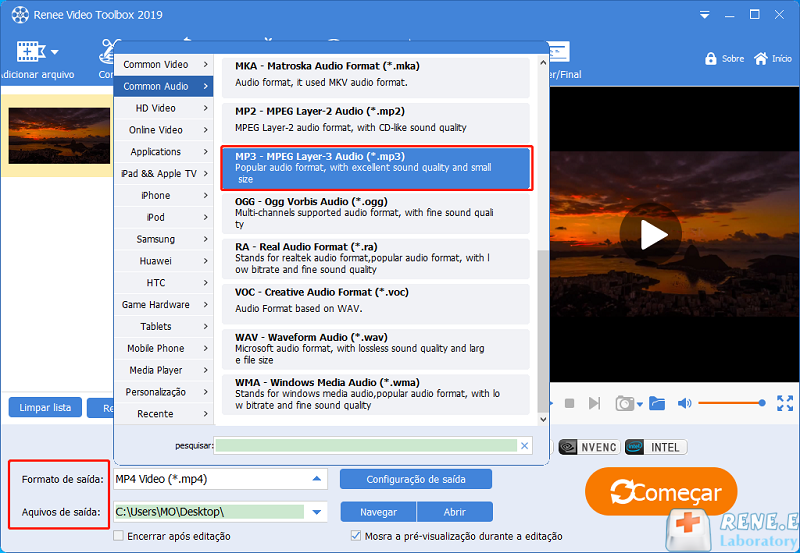This screenshot has height=553, width=800.
Task: Uncheck Mosra a pré-visualização durante a editação
Action: click(356, 536)
